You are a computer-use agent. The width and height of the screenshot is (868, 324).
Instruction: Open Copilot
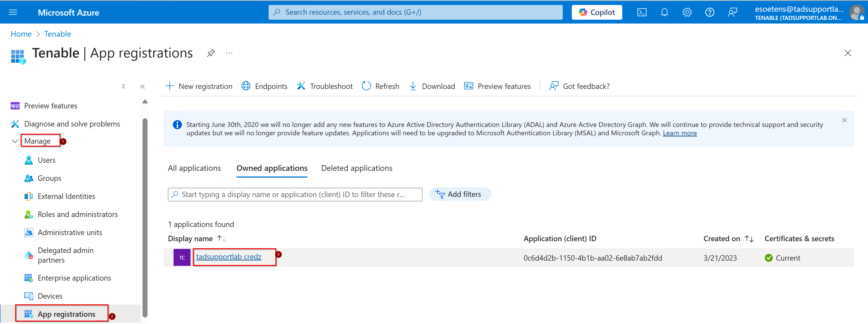point(597,12)
